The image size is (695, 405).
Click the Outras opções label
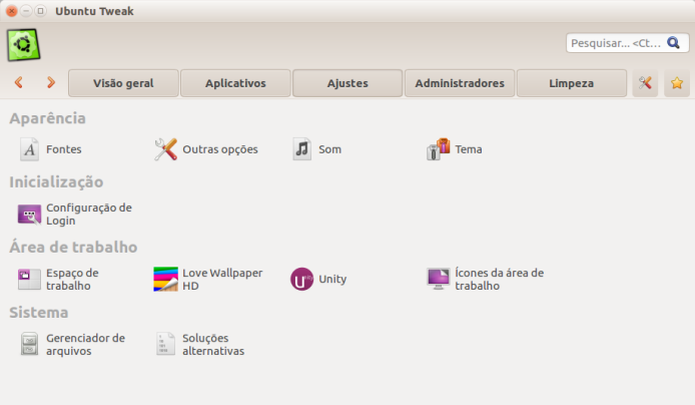(x=220, y=149)
